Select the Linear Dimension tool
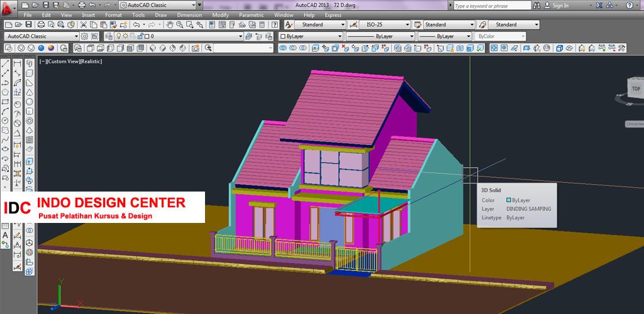644x314 pixels. point(17,63)
